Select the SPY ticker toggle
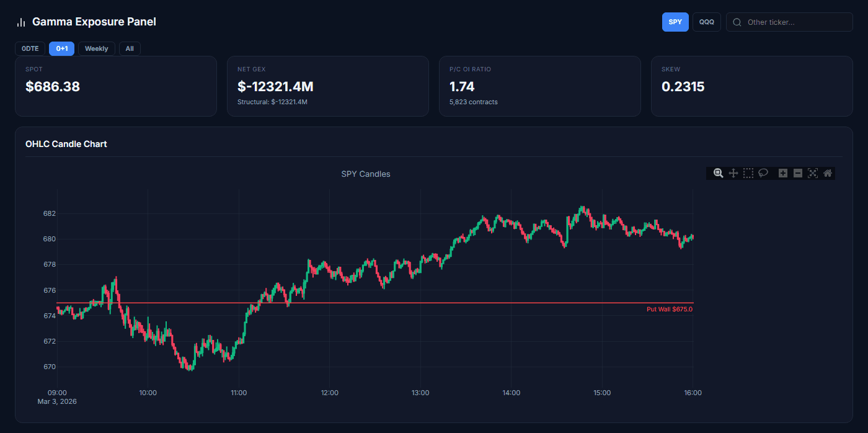Viewport: 868px width, 433px height. coord(675,22)
